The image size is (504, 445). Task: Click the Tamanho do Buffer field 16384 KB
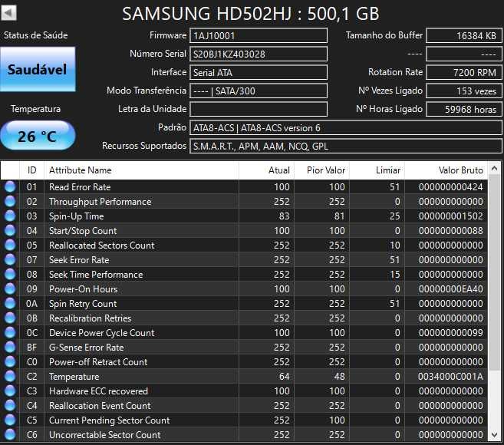463,35
